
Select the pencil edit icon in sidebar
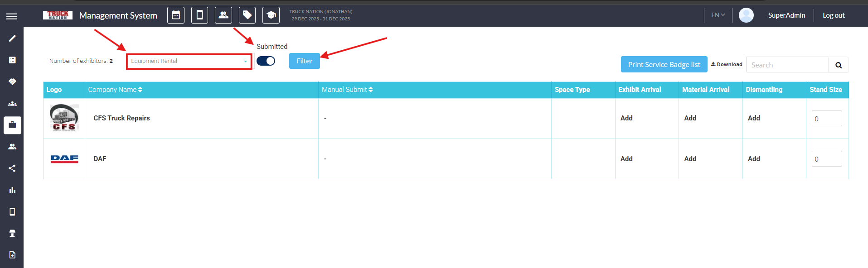pyautogui.click(x=12, y=38)
